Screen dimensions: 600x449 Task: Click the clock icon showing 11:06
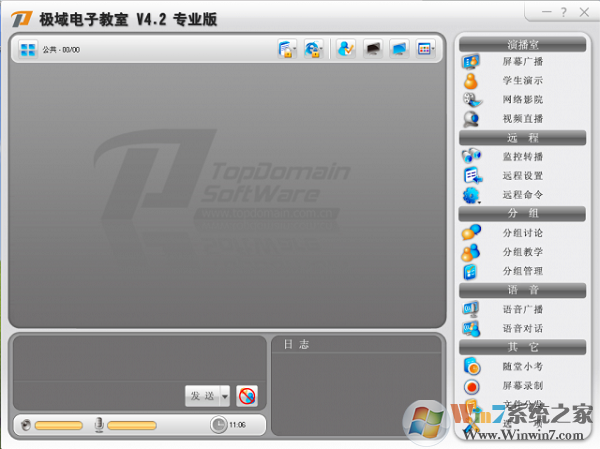(219, 425)
